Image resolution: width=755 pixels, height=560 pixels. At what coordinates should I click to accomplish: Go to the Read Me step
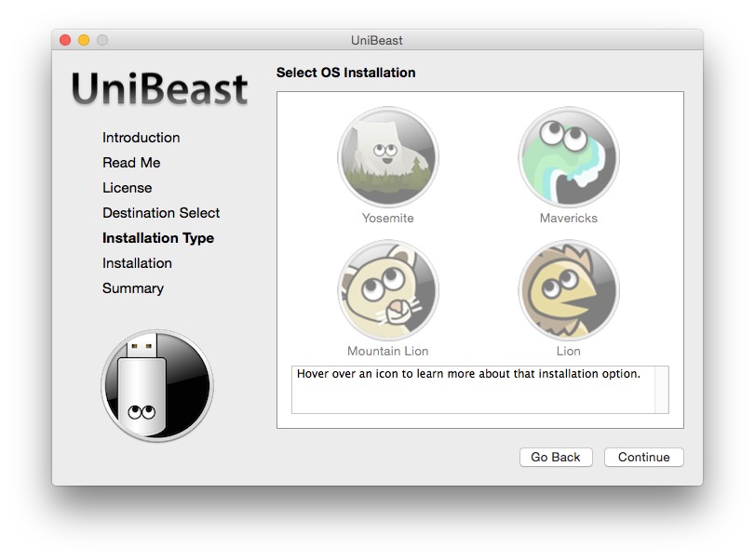(131, 163)
